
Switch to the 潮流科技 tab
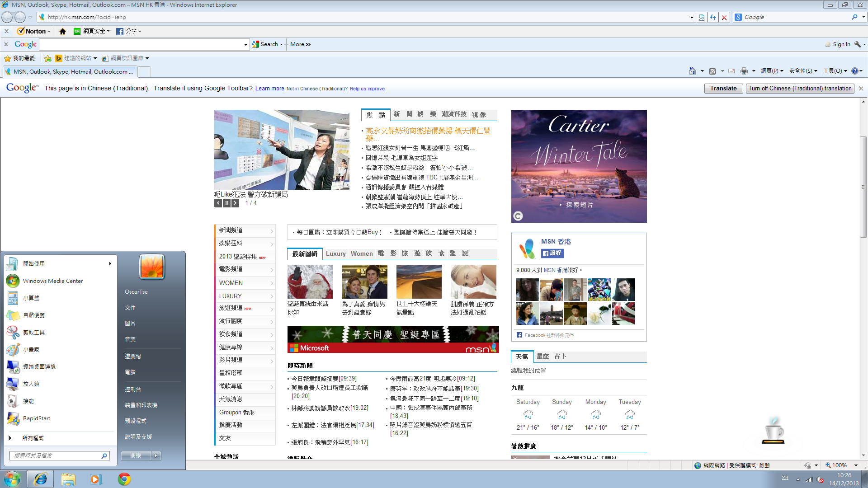click(x=454, y=114)
